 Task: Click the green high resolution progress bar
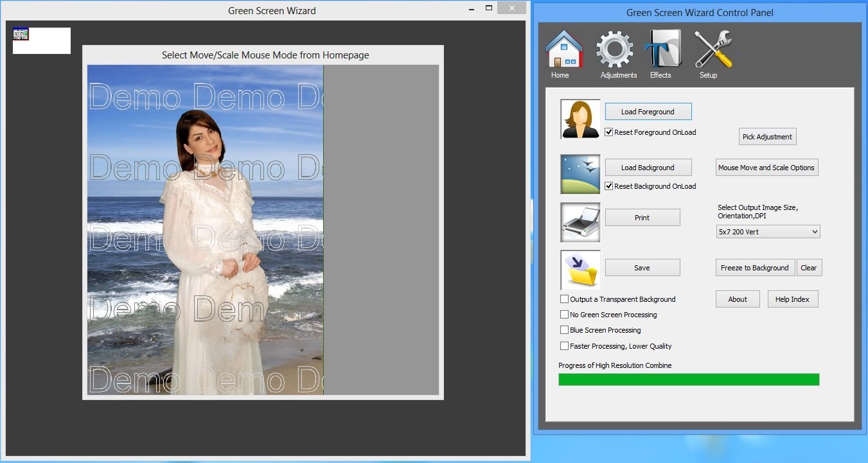click(x=689, y=380)
